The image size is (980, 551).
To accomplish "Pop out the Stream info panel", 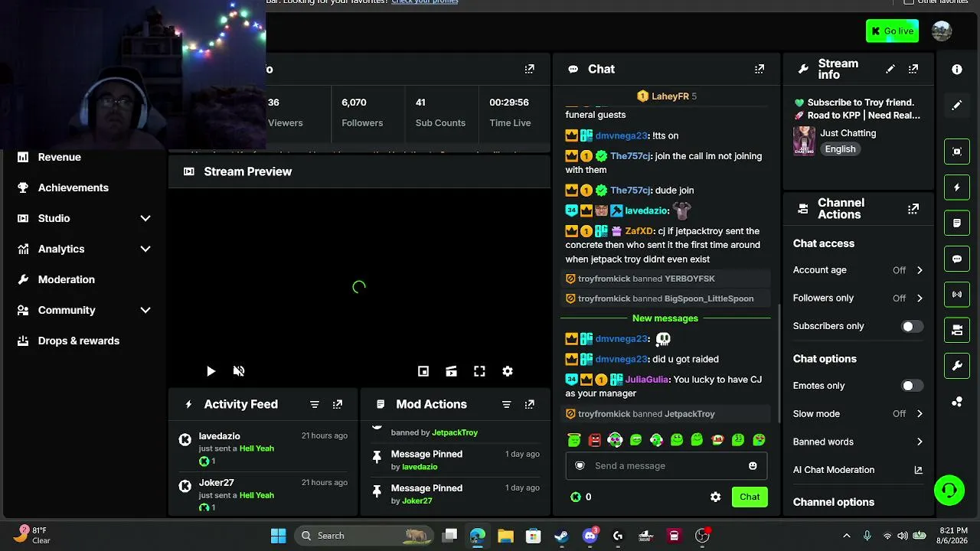I will (913, 69).
